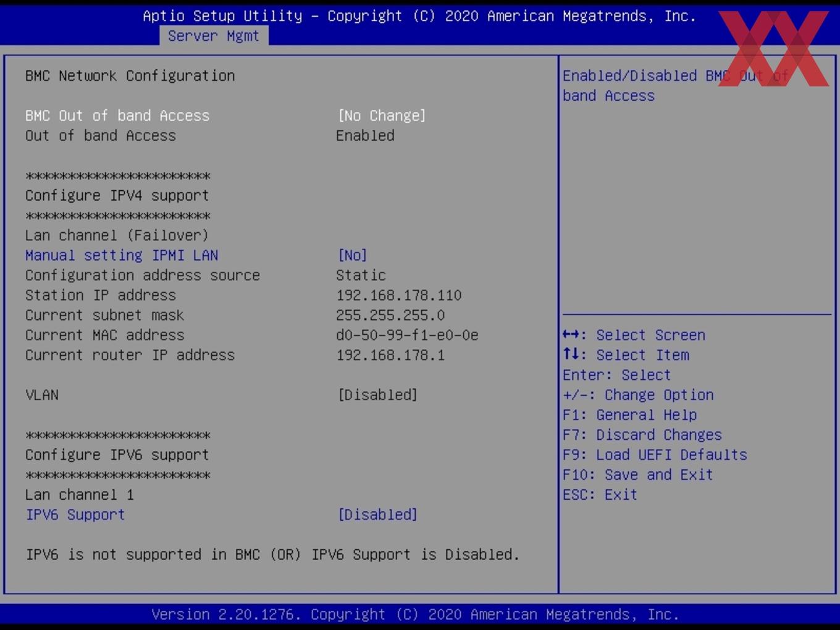This screenshot has width=840, height=630.
Task: Click the Configure IPV4 support heading
Action: [x=117, y=195]
